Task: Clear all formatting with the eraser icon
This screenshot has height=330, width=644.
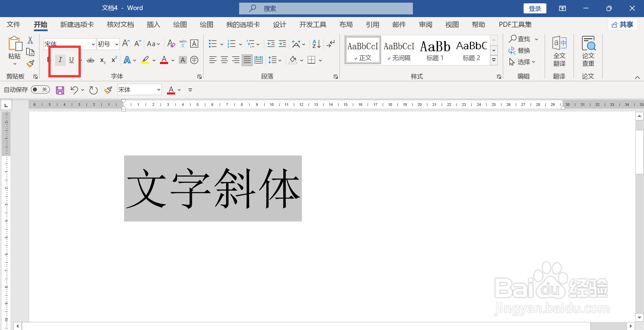Action: click(x=171, y=44)
